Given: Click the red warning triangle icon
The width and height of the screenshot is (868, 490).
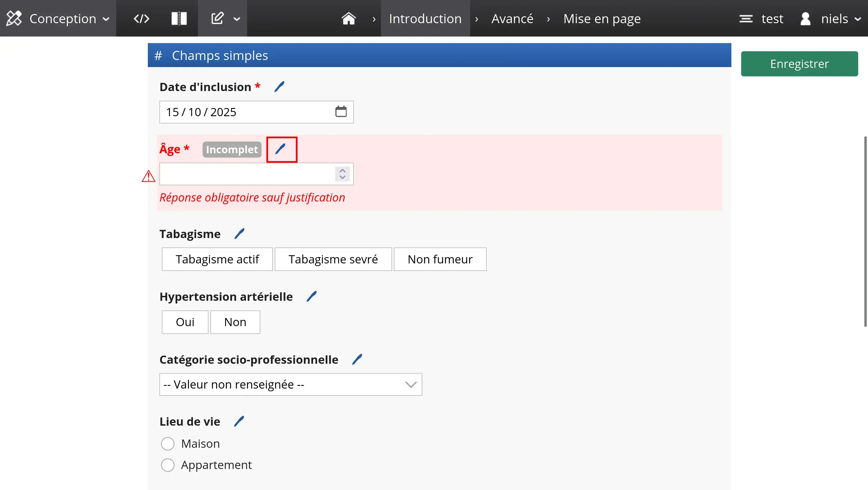Looking at the screenshot, I should click(148, 176).
